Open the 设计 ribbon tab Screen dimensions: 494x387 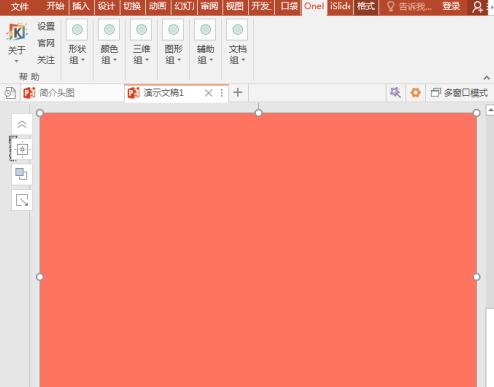coord(106,6)
